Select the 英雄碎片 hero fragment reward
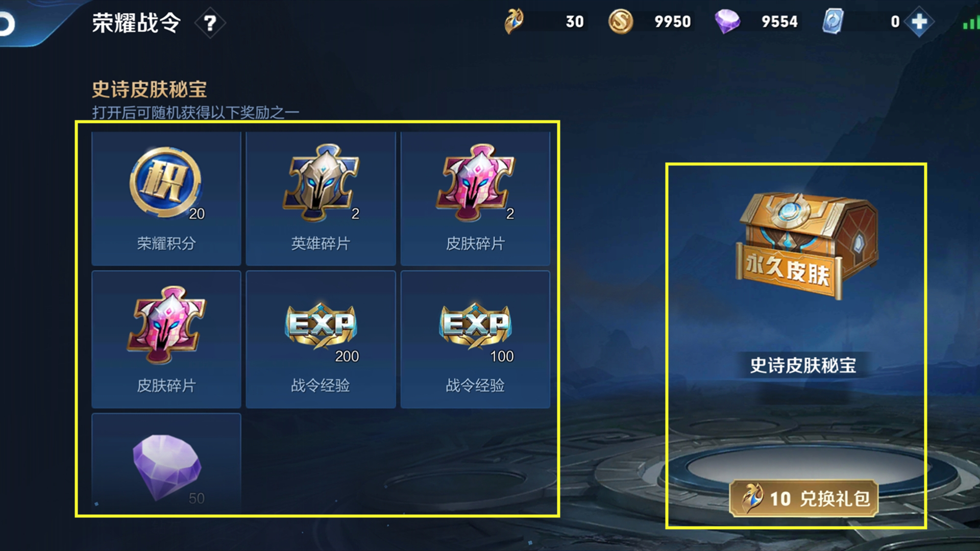 pyautogui.click(x=321, y=198)
